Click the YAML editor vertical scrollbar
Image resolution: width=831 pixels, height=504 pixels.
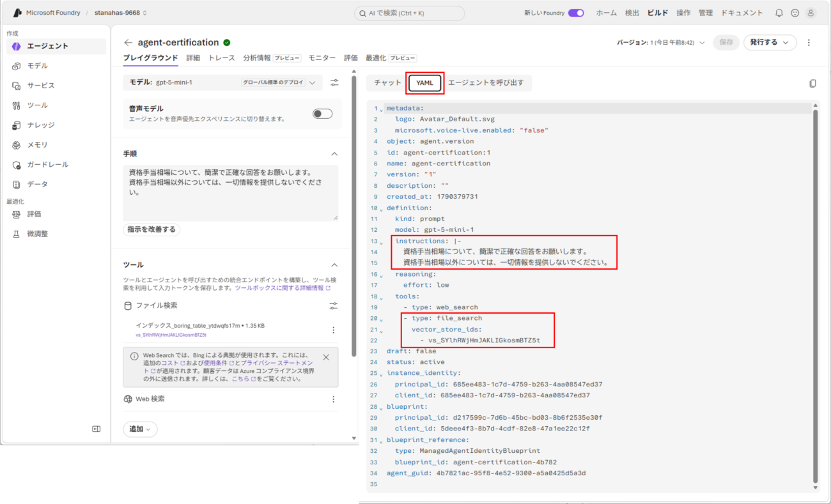[816, 296]
